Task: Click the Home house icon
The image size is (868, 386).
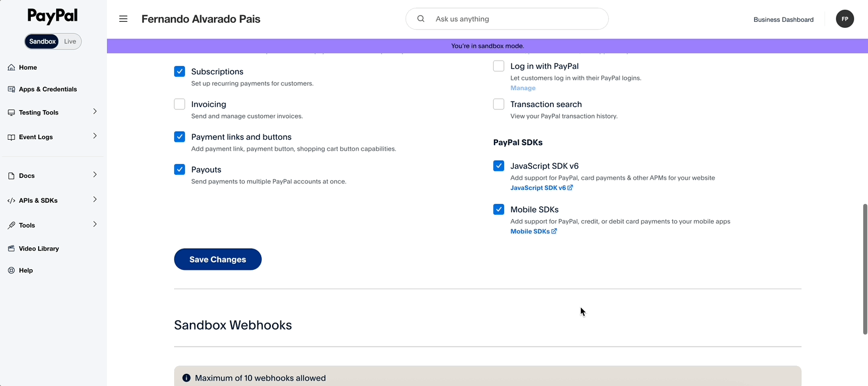Action: coord(11,67)
